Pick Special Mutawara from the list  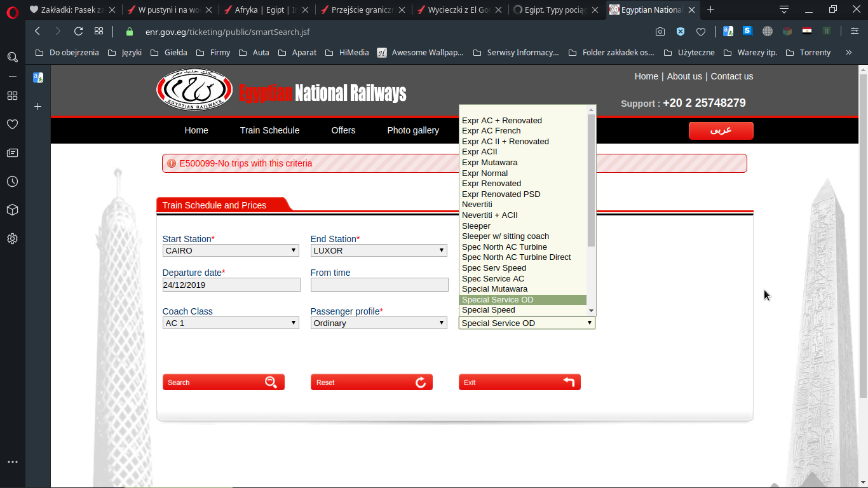522,289
